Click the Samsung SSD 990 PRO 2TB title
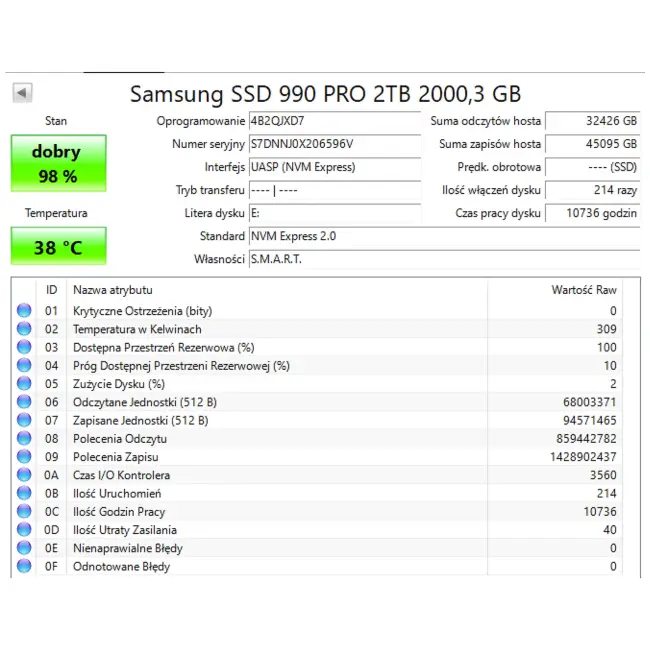 coord(325,94)
